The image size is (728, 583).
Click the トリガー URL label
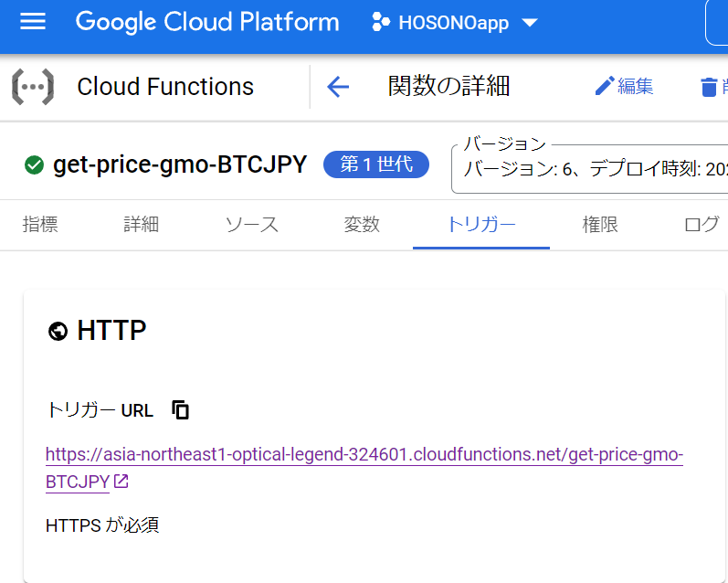[100, 410]
